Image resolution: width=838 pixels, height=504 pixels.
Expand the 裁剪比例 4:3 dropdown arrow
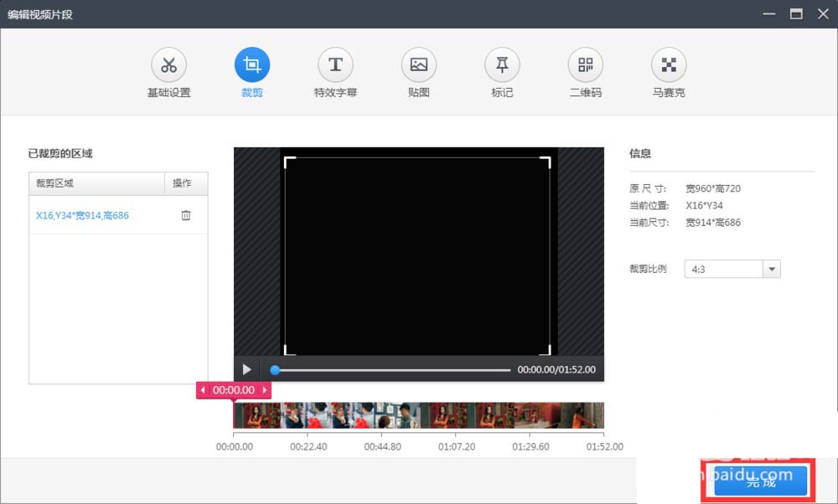(772, 269)
